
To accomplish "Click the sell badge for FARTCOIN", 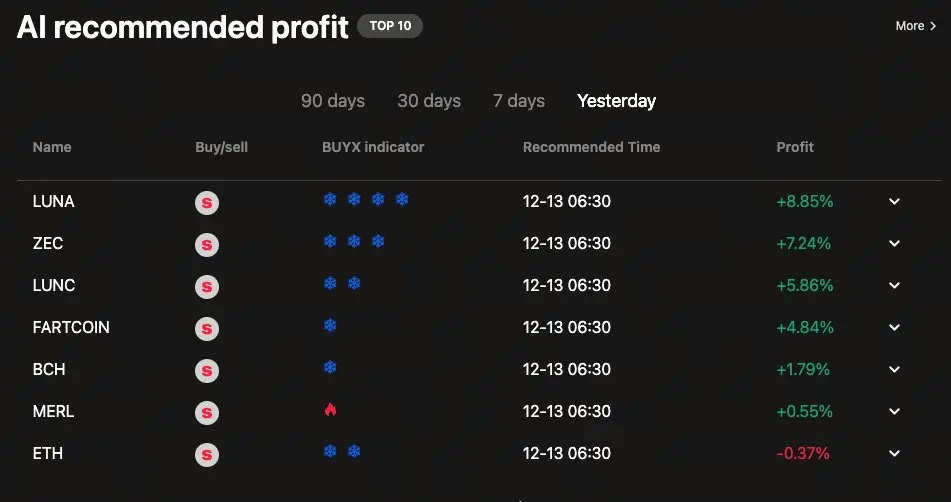I will 207,329.
